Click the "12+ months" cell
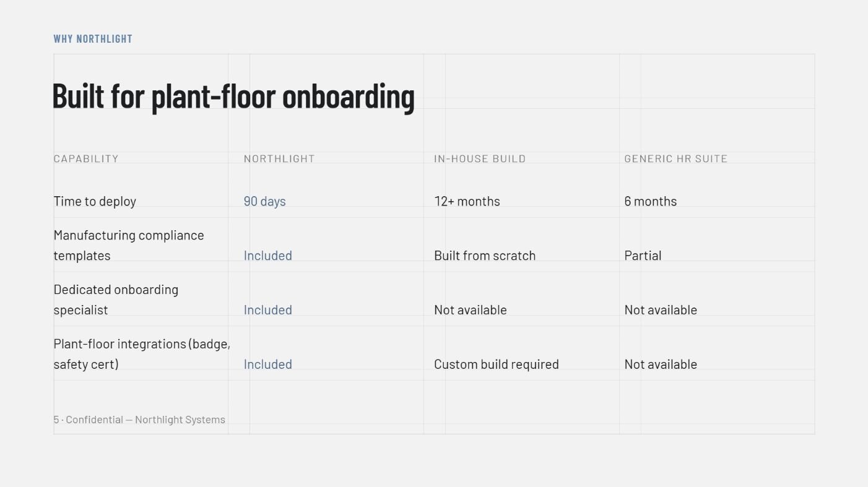 467,201
